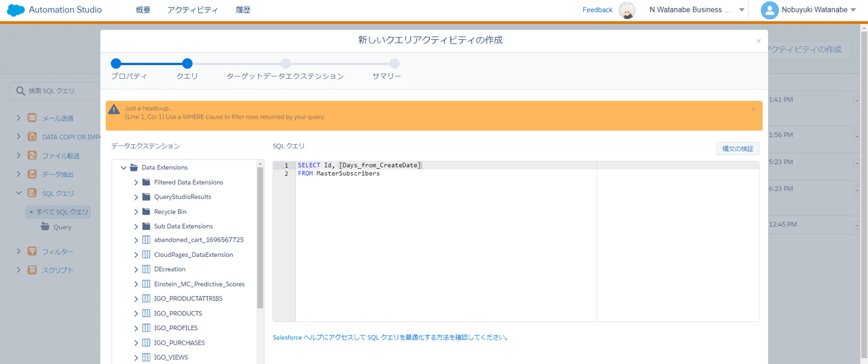
Task: Click the データ抽出 icon
Action: click(32, 174)
